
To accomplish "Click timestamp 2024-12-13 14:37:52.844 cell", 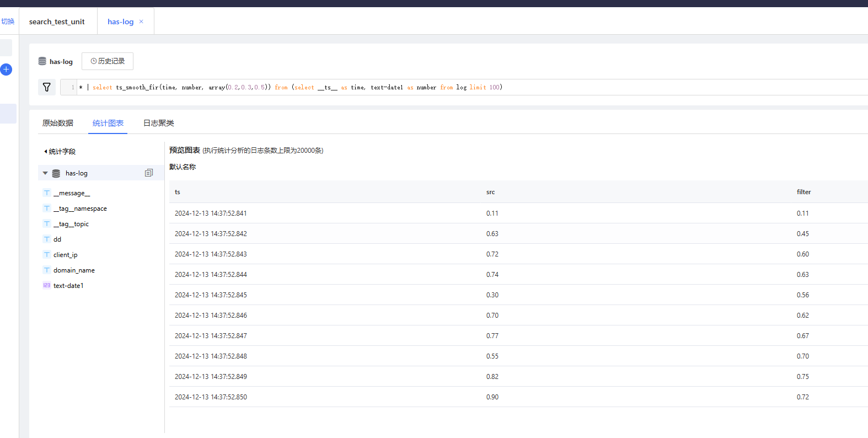I will [x=211, y=275].
